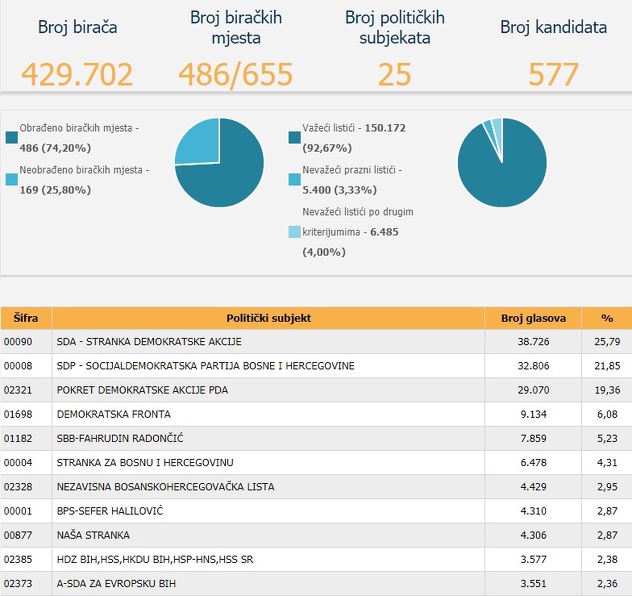Click code 00877 in the Šifra column

pos(18,535)
